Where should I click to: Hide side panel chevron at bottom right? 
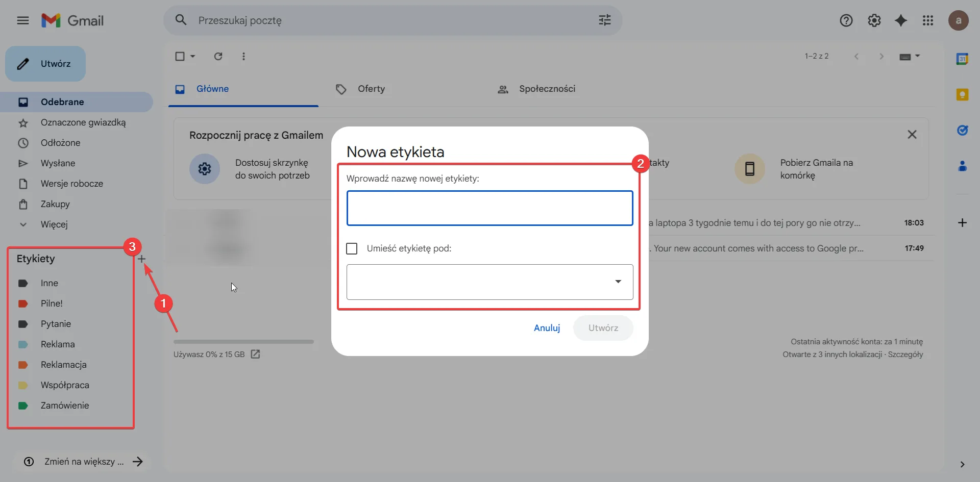pos(962,464)
